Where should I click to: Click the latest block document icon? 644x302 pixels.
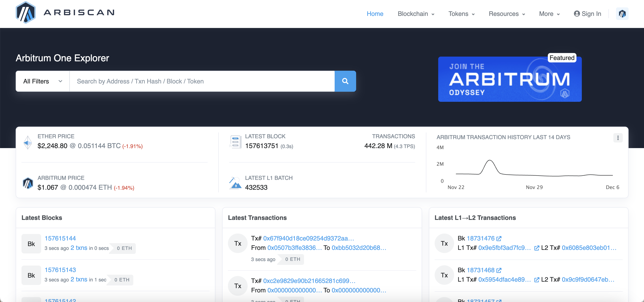[x=235, y=142]
